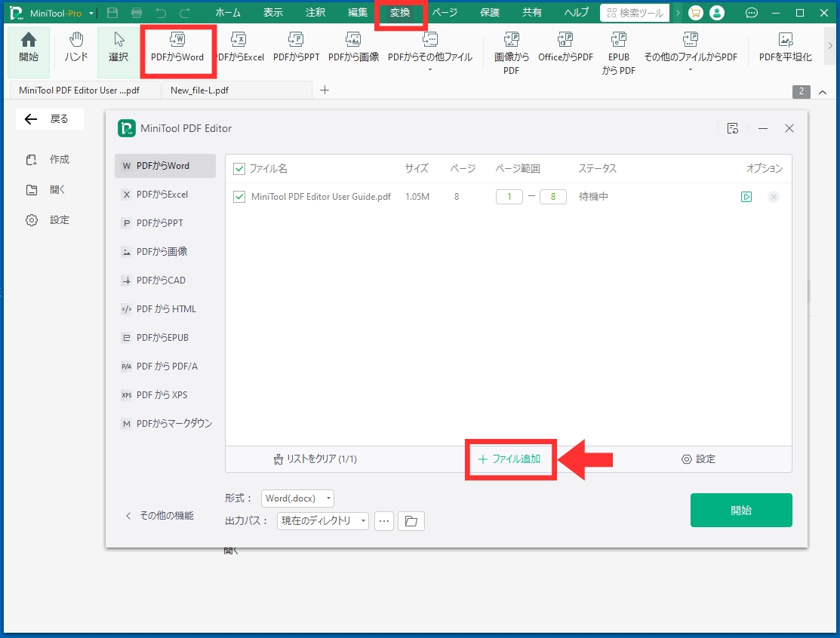Open the 変換 menu tab
Screen dimensions: 840x638
pyautogui.click(x=400, y=13)
